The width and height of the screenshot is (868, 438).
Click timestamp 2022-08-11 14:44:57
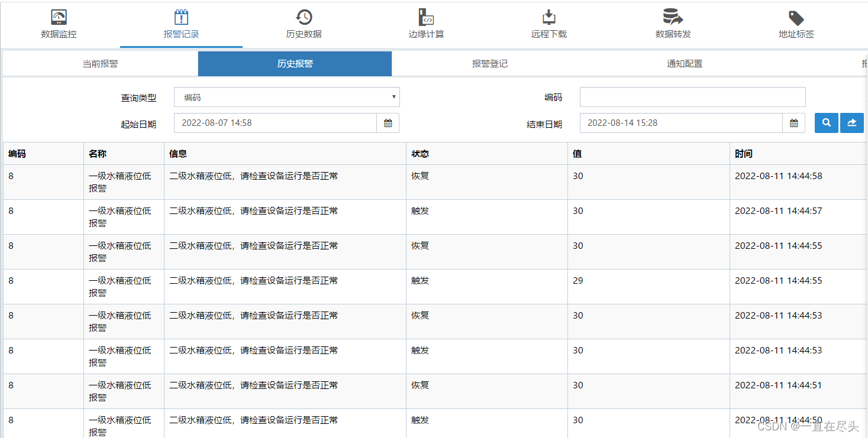tap(779, 211)
